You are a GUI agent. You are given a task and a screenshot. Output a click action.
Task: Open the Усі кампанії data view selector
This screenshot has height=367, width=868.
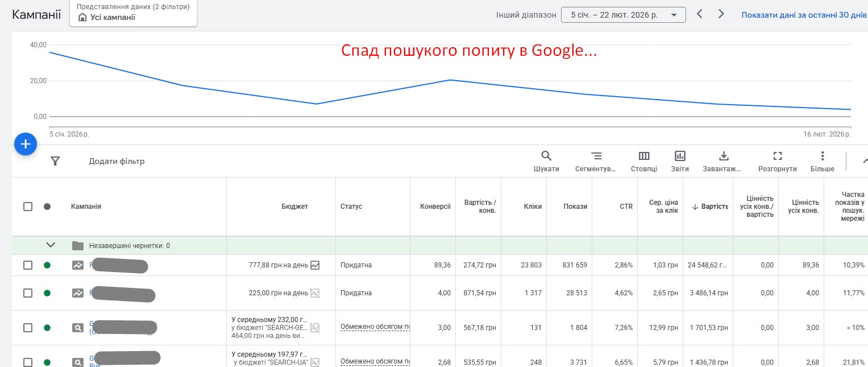(x=134, y=13)
